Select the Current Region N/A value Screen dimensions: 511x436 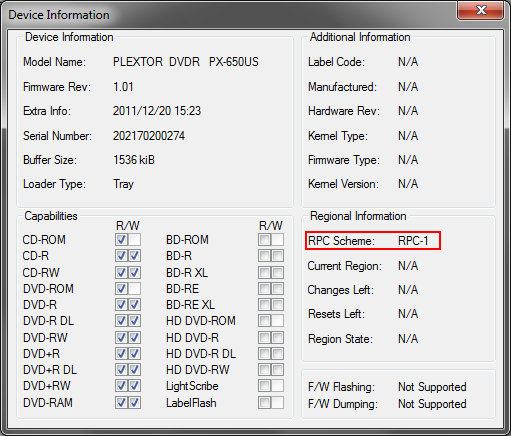(408, 266)
